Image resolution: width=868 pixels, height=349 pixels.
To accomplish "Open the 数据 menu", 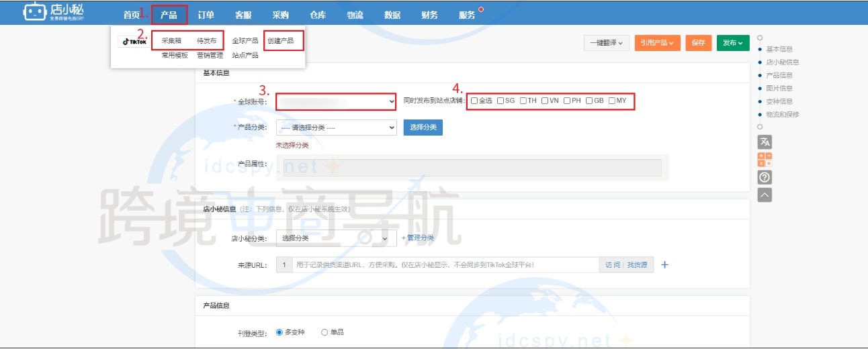I will point(392,15).
